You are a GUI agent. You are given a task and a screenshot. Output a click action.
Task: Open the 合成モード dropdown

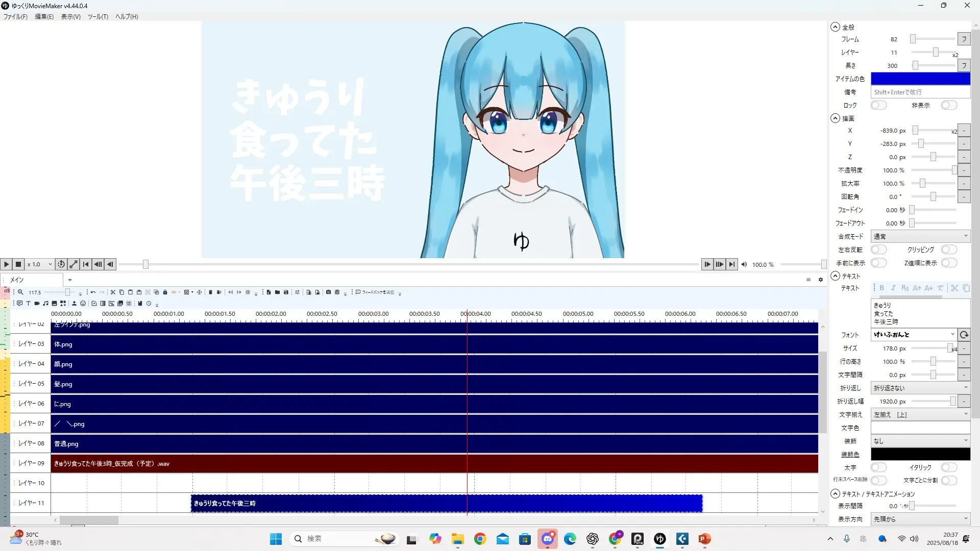coord(920,236)
